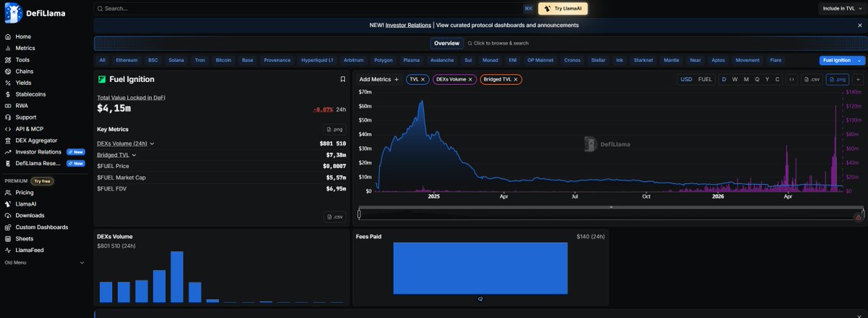
Task: Dismiss the Investor Relations announcement banner
Action: (x=860, y=25)
